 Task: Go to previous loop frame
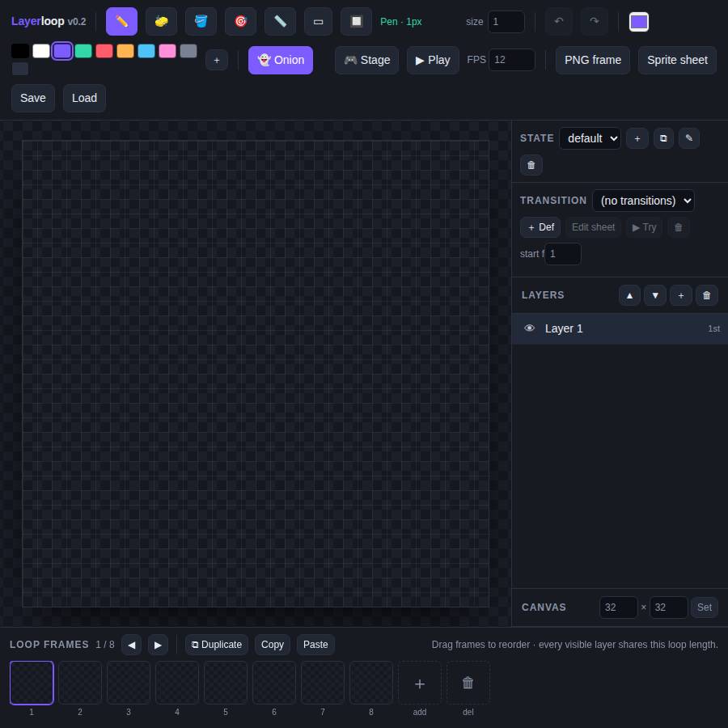click(x=131, y=645)
